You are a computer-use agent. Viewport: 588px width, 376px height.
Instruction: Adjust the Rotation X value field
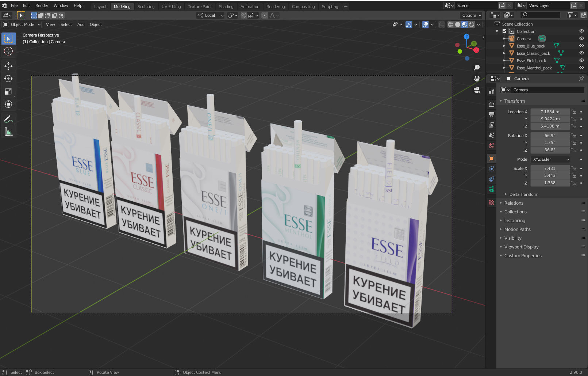tap(550, 136)
